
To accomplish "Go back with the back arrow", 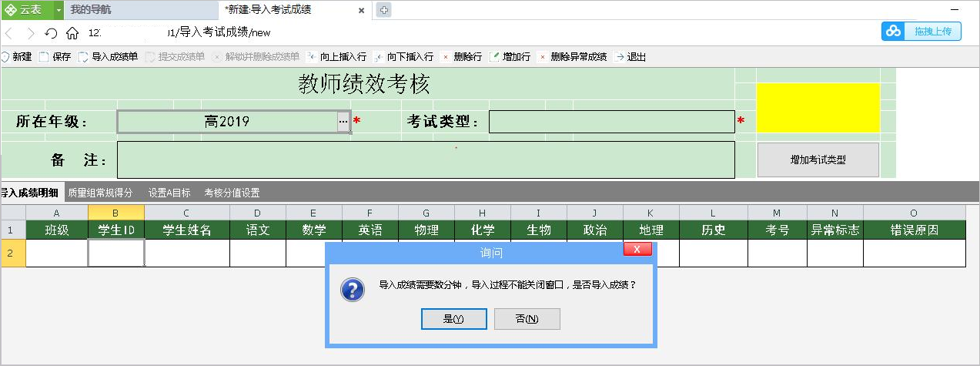I will pos(9,33).
